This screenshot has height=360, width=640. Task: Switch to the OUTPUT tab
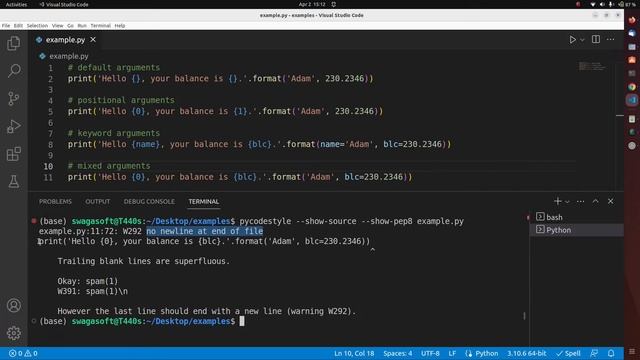point(98,202)
